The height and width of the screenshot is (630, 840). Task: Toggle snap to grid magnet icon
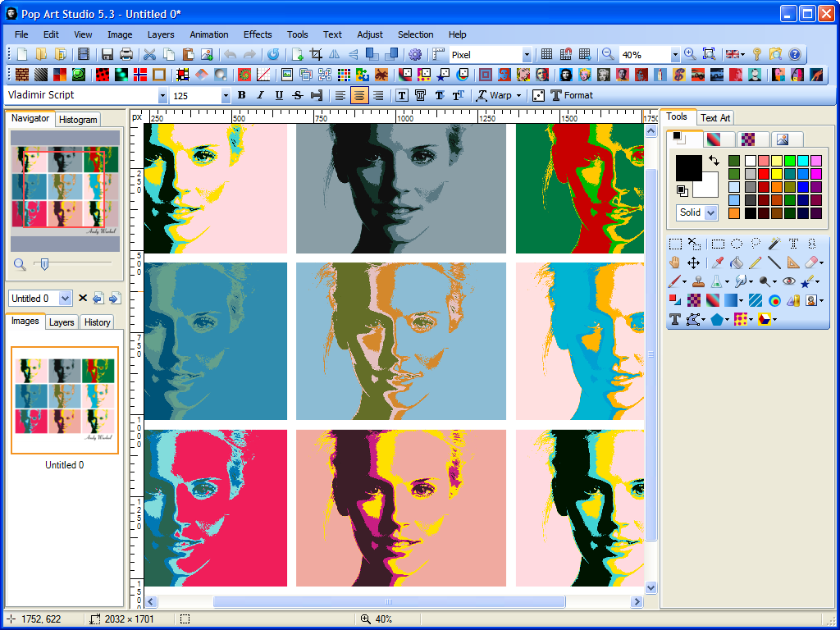[566, 54]
